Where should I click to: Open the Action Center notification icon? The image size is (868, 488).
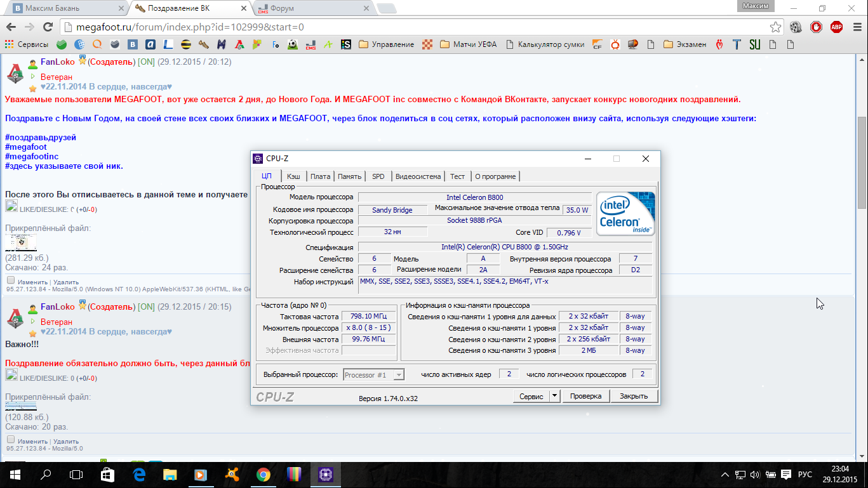click(x=786, y=475)
